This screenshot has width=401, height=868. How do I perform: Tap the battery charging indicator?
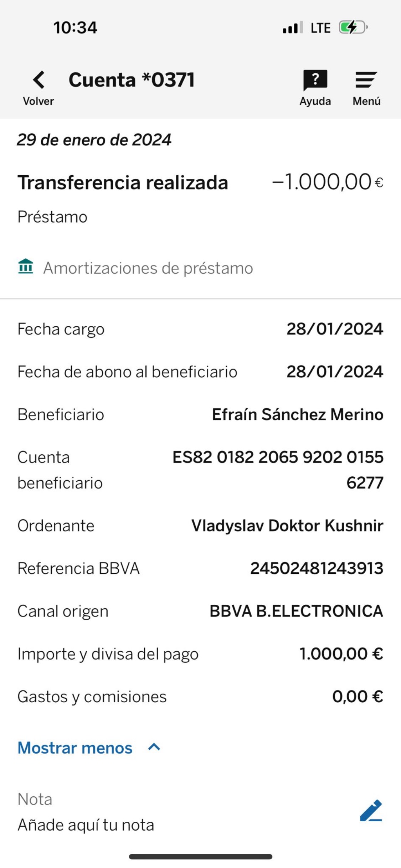pos(352,27)
